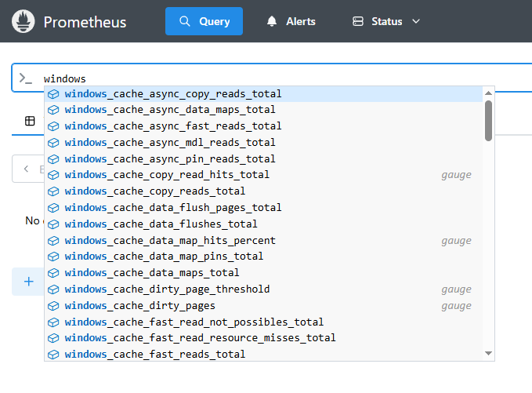Click the Prometheus flame logo
Image resolution: width=532 pixels, height=393 pixels.
(23, 21)
